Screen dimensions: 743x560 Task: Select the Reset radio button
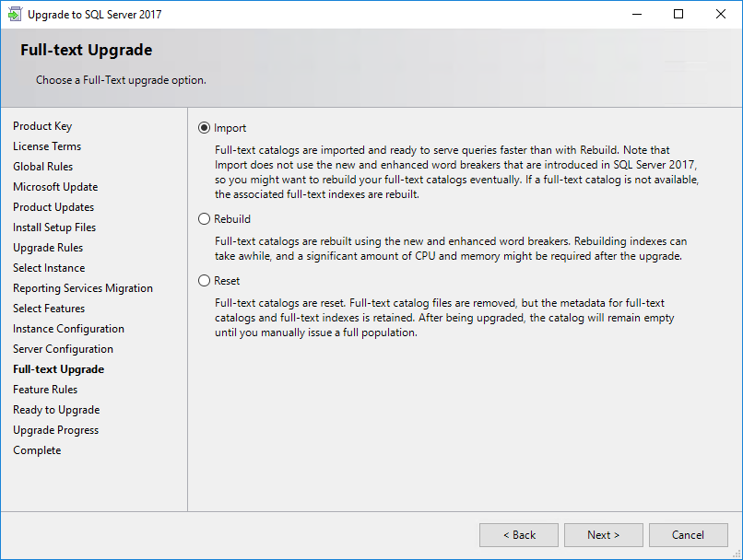[x=204, y=281]
